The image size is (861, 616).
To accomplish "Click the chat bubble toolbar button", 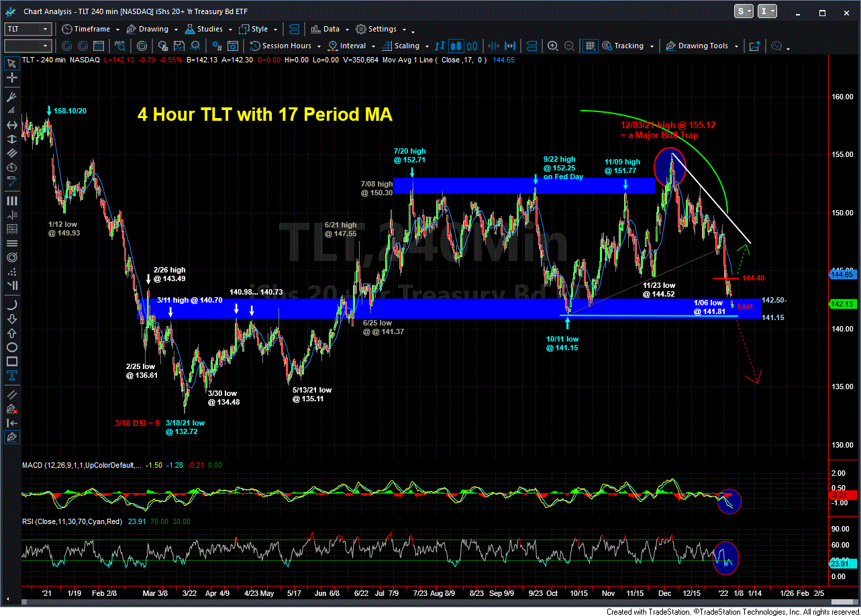I will click(x=777, y=46).
